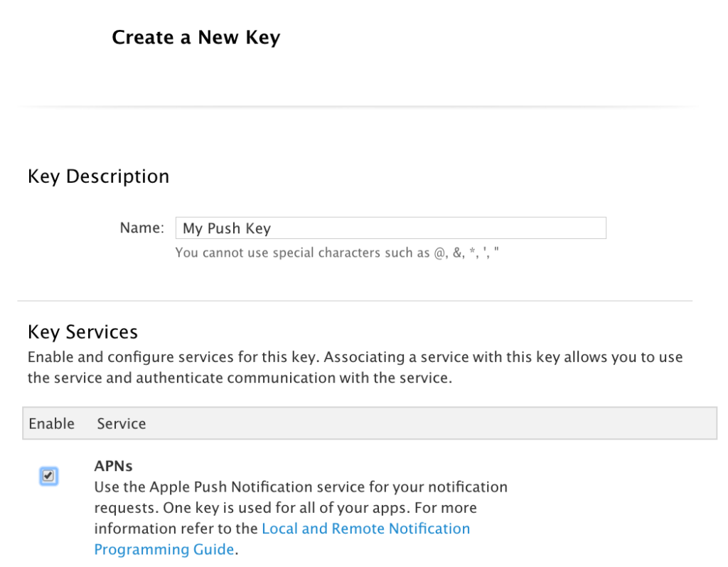The image size is (728, 567).
Task: Click the Key Services section heading
Action: pos(82,332)
